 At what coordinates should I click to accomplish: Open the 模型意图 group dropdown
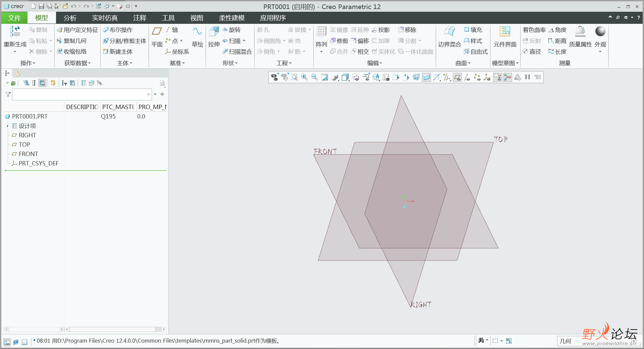tap(505, 63)
